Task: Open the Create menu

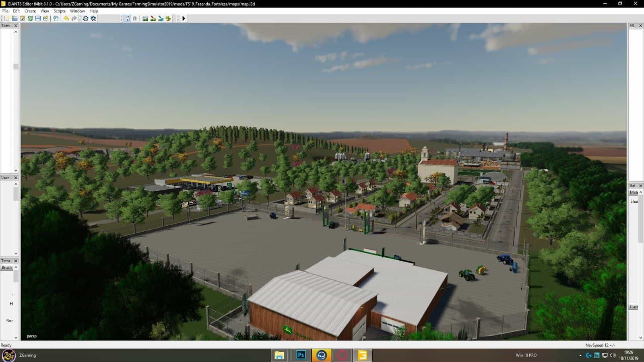Action: [30, 11]
